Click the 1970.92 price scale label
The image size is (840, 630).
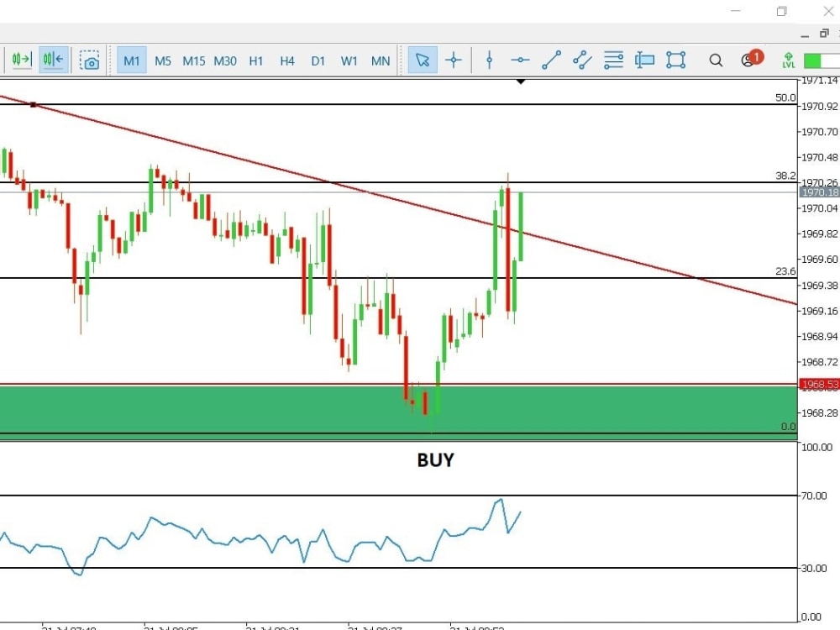tap(819, 107)
